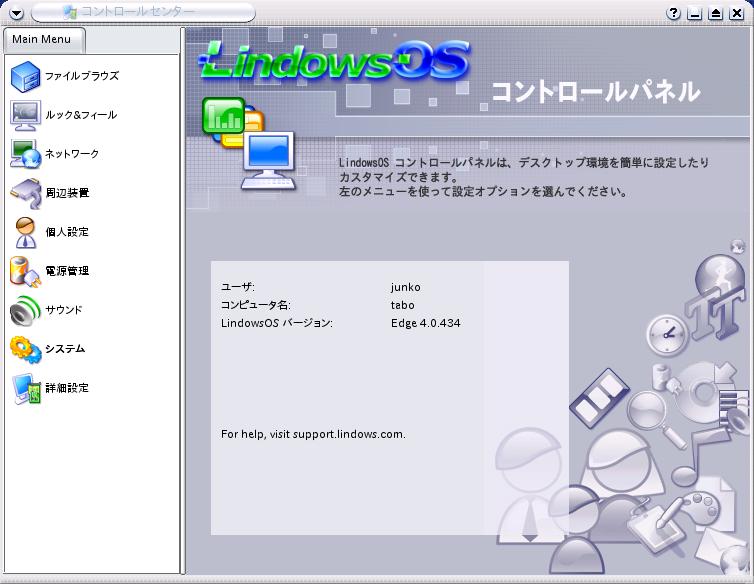Image resolution: width=754 pixels, height=584 pixels.
Task: Select the ネットワーク menu label
Action: click(x=72, y=154)
